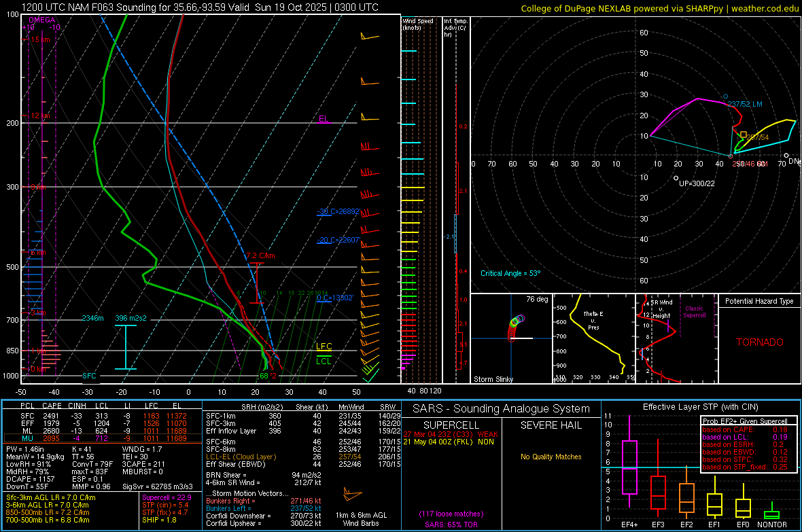Image resolution: width=802 pixels, height=532 pixels.
Task: Click the 'Theta-E v. Pres' plot label
Action: [x=593, y=321]
